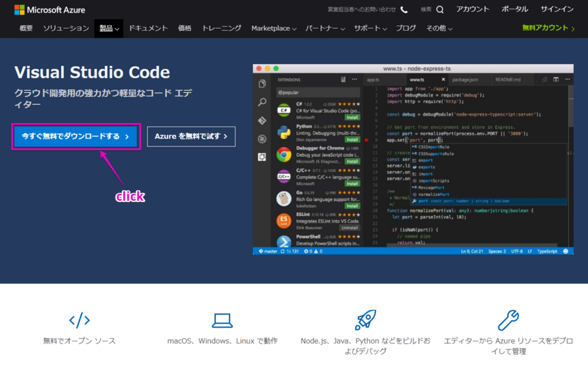Click the phone icon beside sales contact
588x381 pixels.
tap(404, 9)
